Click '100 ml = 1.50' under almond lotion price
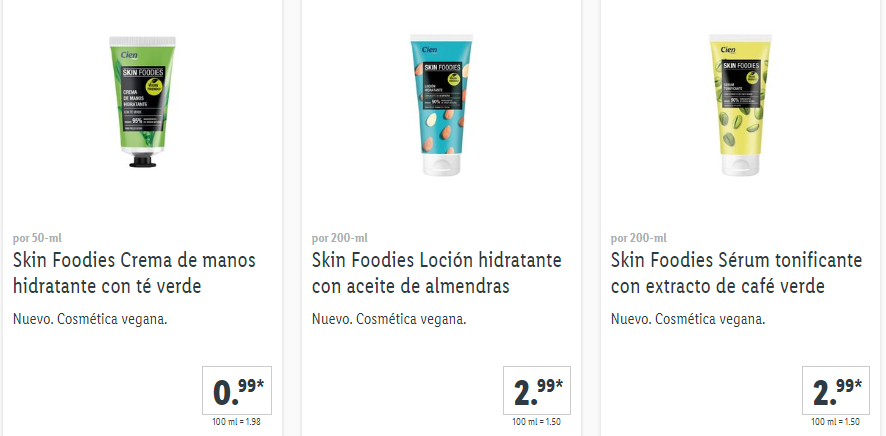Image resolution: width=886 pixels, height=436 pixels. tap(536, 422)
